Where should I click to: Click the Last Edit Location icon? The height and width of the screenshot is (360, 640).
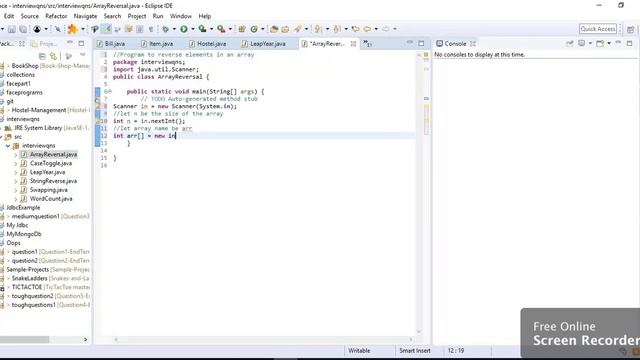coord(356,29)
